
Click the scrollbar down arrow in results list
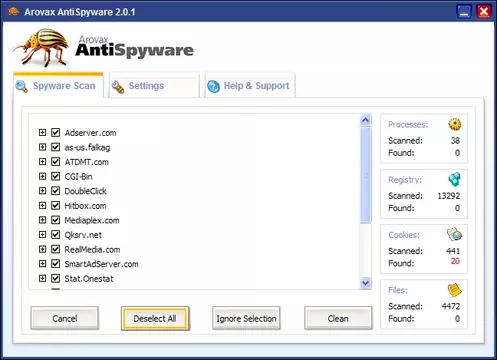point(366,283)
